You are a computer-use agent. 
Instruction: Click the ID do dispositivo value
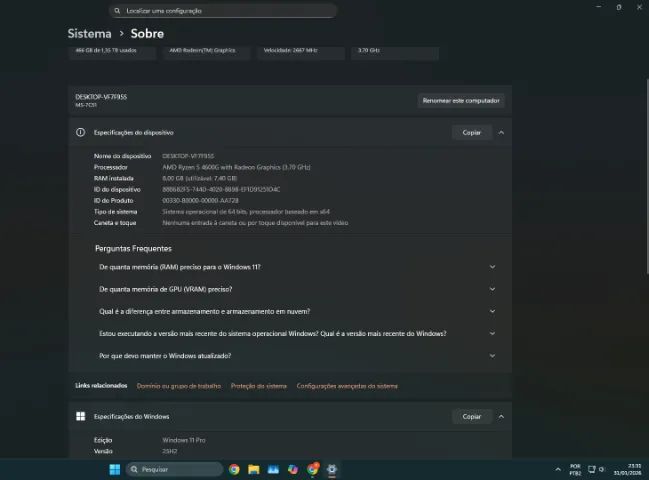[221, 190]
